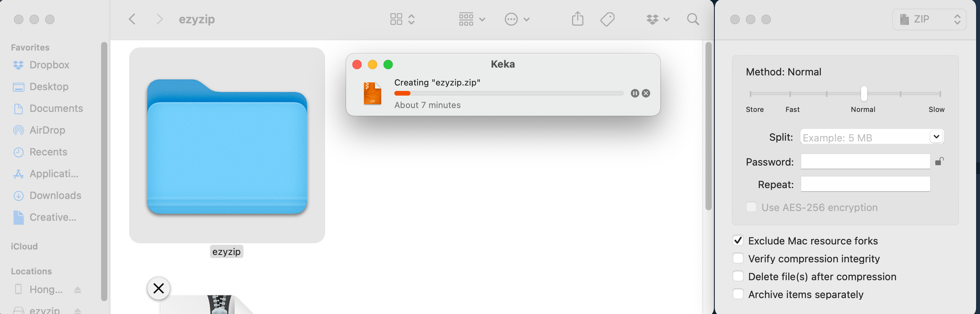Click the compression method slider handle
The width and height of the screenshot is (980, 314).
[x=864, y=94]
